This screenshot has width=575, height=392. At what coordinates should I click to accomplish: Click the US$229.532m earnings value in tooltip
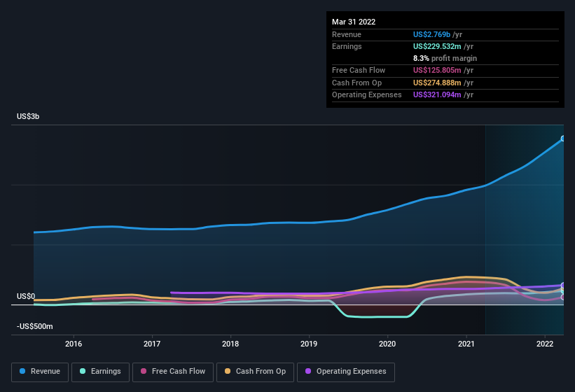[437, 46]
